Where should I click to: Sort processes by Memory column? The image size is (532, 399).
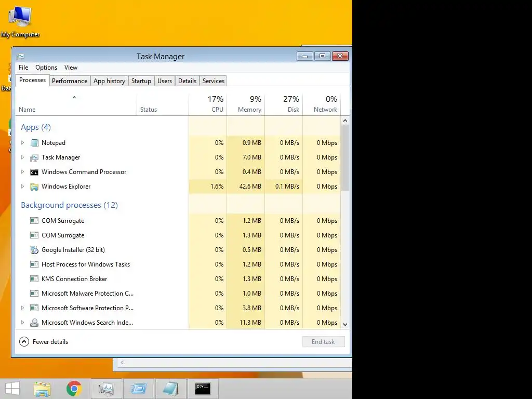246,104
